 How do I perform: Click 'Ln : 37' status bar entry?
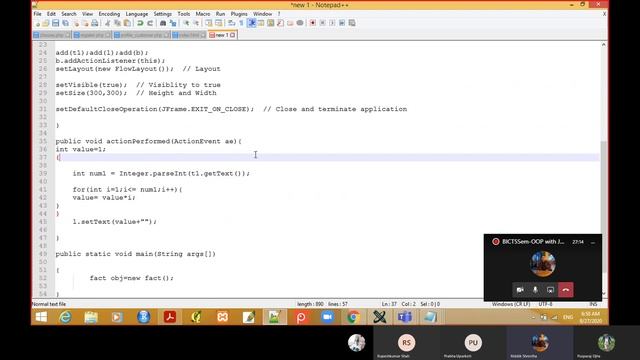tap(389, 304)
